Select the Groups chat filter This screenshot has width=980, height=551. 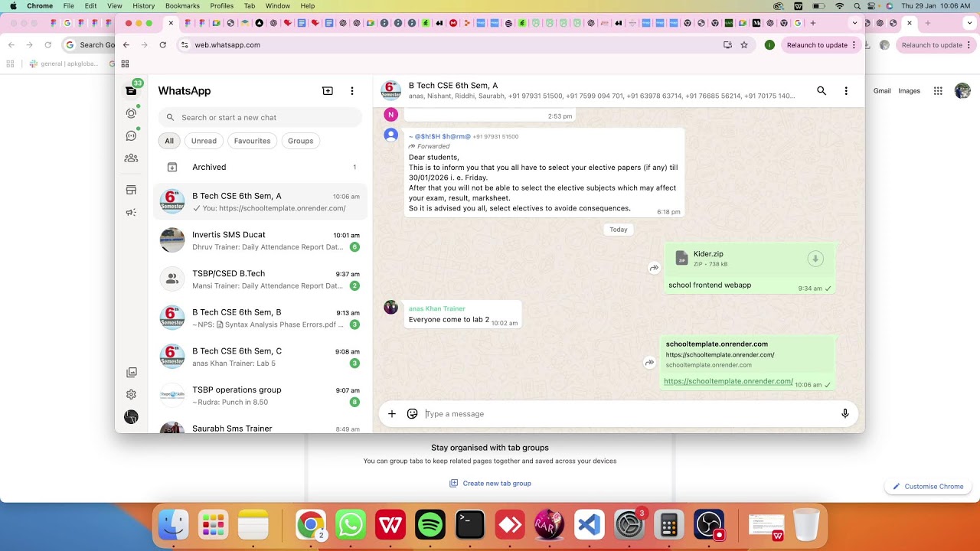[x=301, y=141]
